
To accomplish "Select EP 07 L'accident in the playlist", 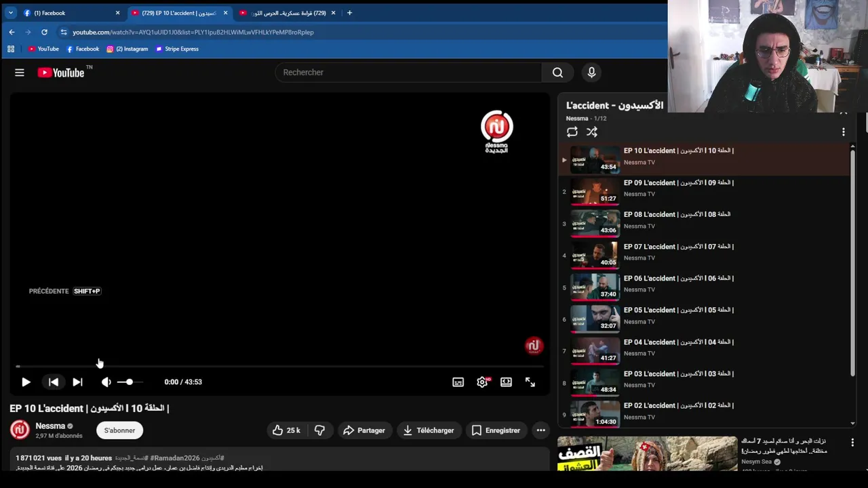I will point(705,256).
